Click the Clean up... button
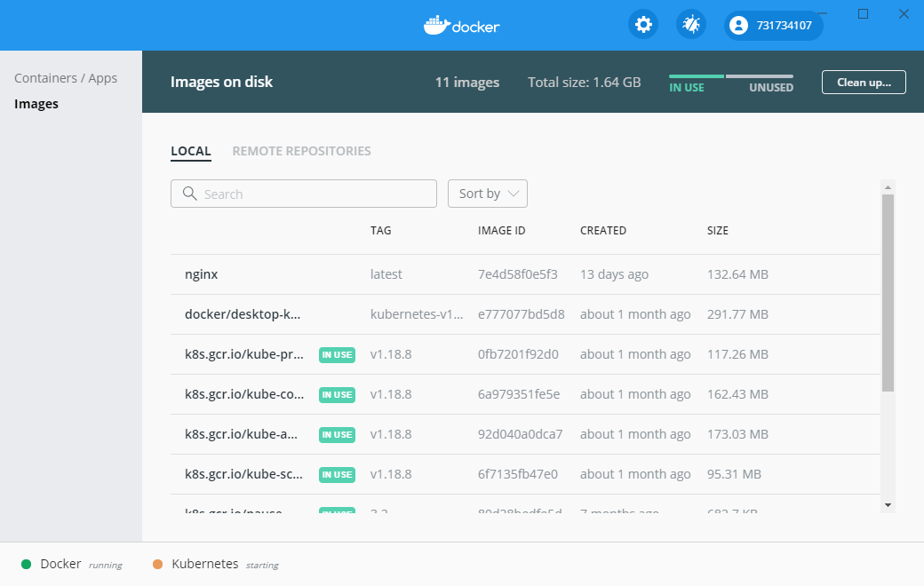The width and height of the screenshot is (924, 586). (x=864, y=83)
